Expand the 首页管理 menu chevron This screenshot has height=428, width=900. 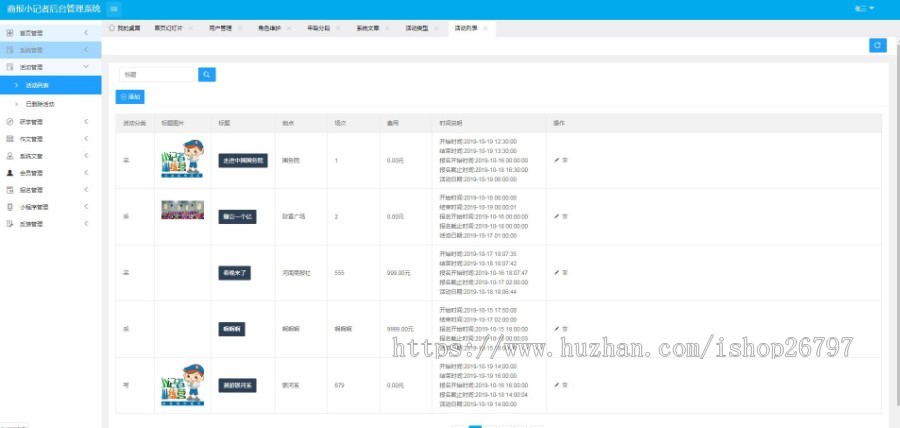click(x=86, y=33)
